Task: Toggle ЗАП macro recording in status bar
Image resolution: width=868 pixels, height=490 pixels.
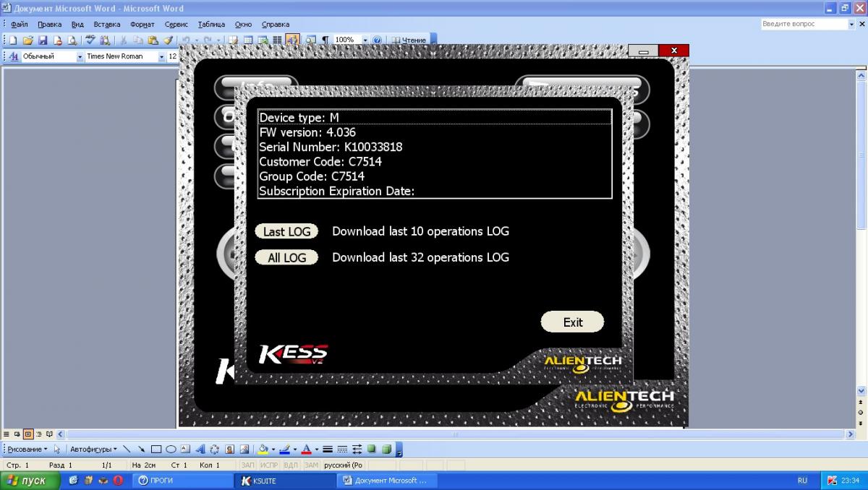Action: [247, 465]
